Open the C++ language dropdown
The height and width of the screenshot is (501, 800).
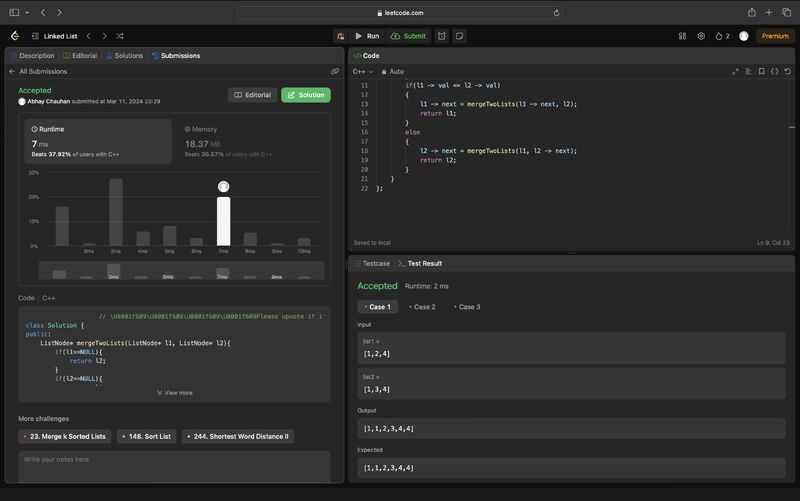pos(362,72)
